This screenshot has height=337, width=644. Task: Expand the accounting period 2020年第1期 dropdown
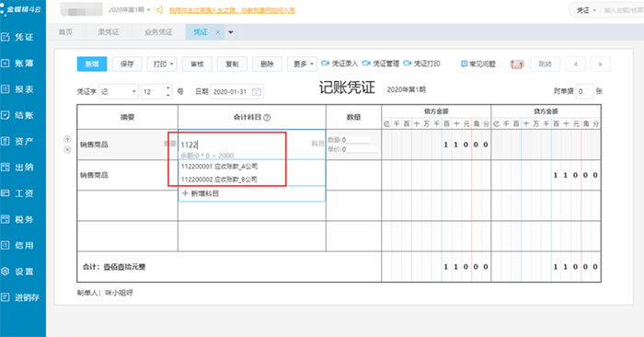point(129,10)
